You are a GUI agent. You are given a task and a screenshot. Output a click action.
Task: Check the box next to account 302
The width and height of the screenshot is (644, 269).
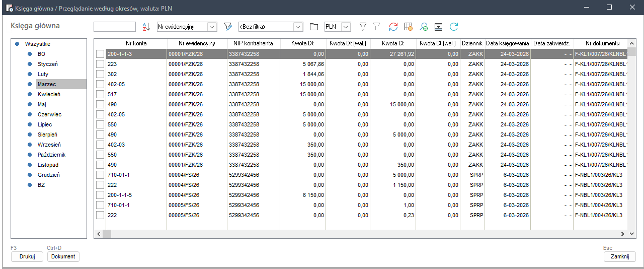click(100, 74)
